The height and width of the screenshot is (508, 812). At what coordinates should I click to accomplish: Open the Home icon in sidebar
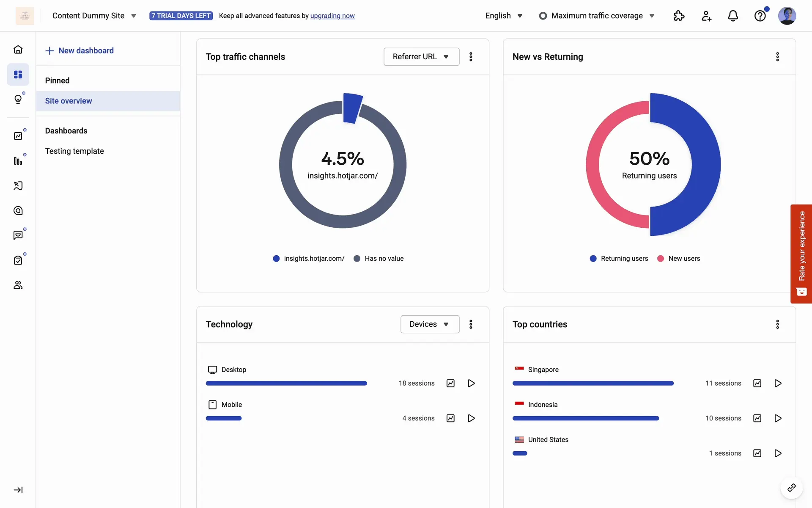[18, 50]
